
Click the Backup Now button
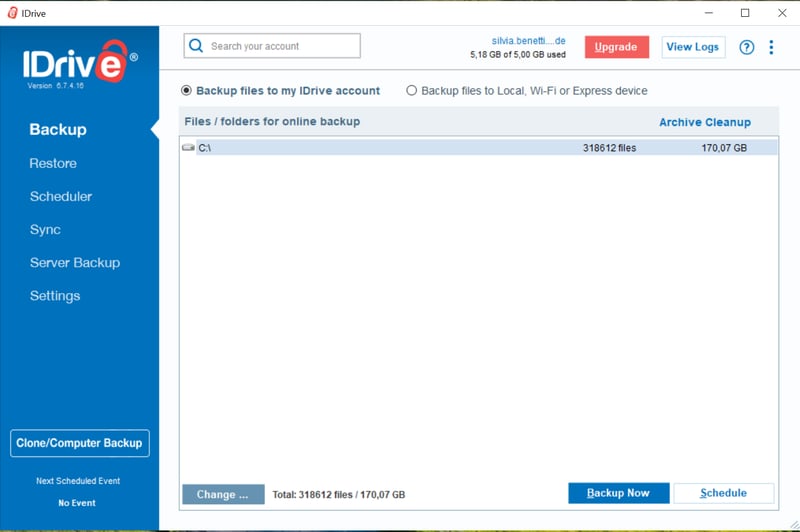[618, 493]
